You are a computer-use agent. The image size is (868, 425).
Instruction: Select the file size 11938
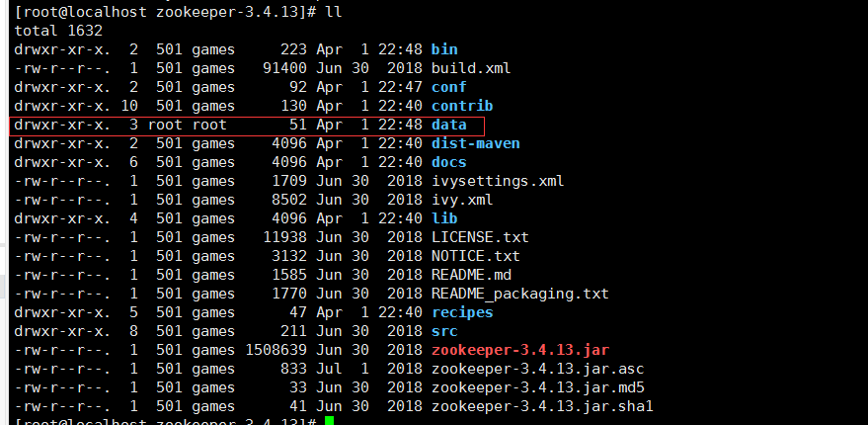point(284,237)
